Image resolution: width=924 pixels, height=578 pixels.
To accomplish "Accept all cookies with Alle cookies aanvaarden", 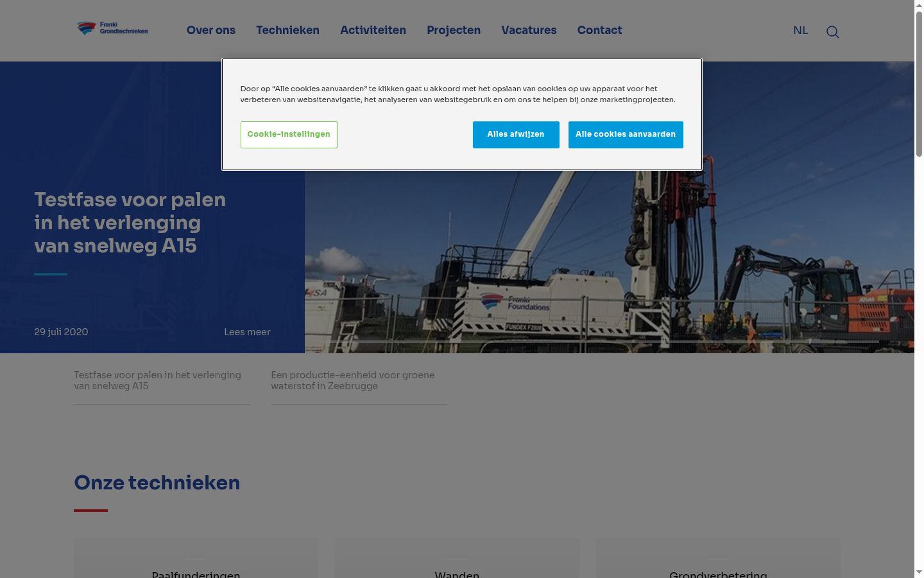I will [626, 135].
